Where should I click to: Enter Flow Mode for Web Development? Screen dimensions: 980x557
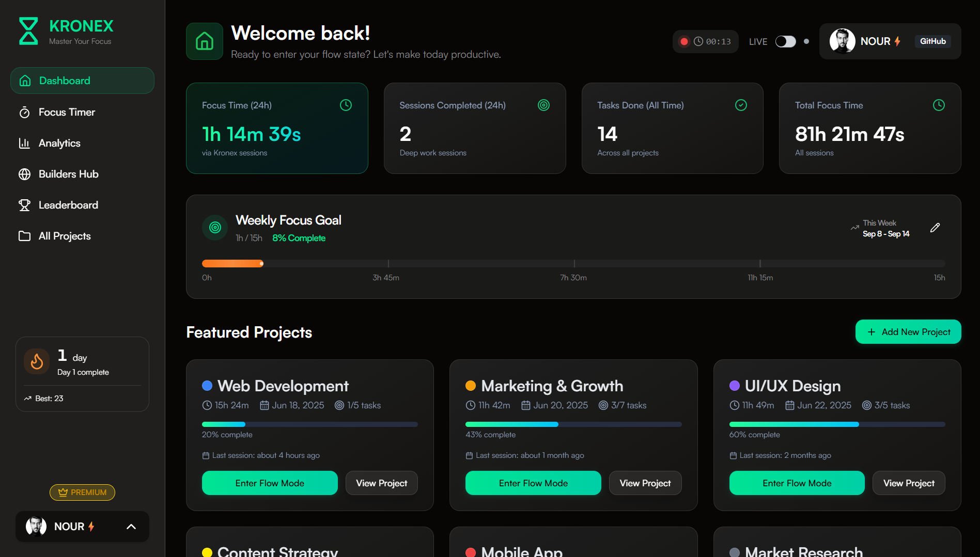pyautogui.click(x=270, y=483)
